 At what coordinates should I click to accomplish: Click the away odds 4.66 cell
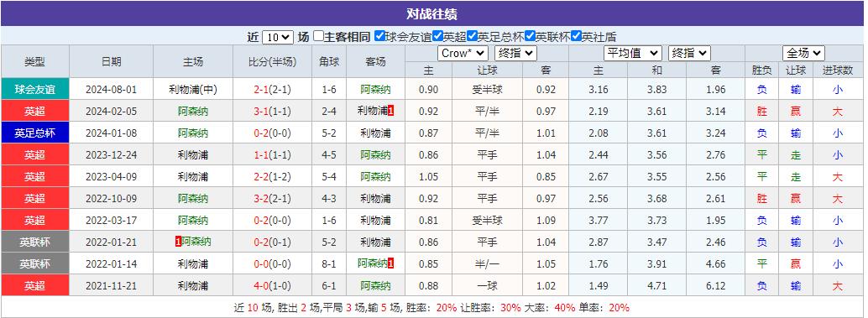point(716,263)
